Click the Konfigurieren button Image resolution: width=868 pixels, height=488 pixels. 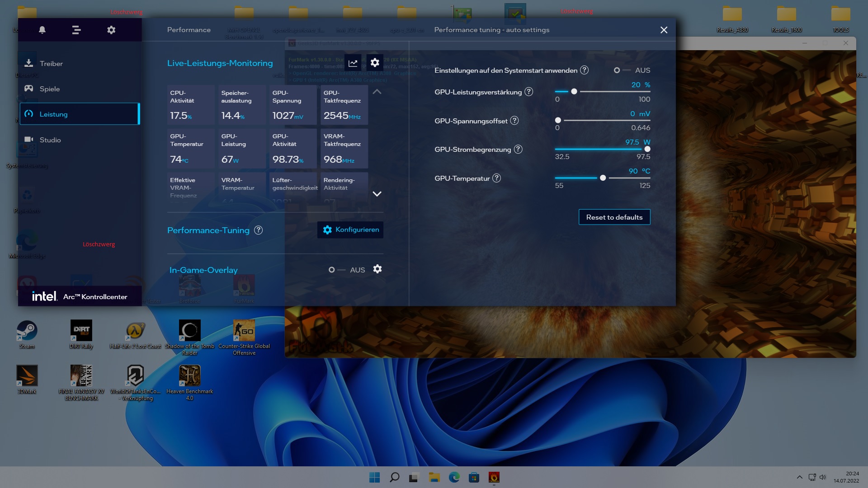pos(350,230)
